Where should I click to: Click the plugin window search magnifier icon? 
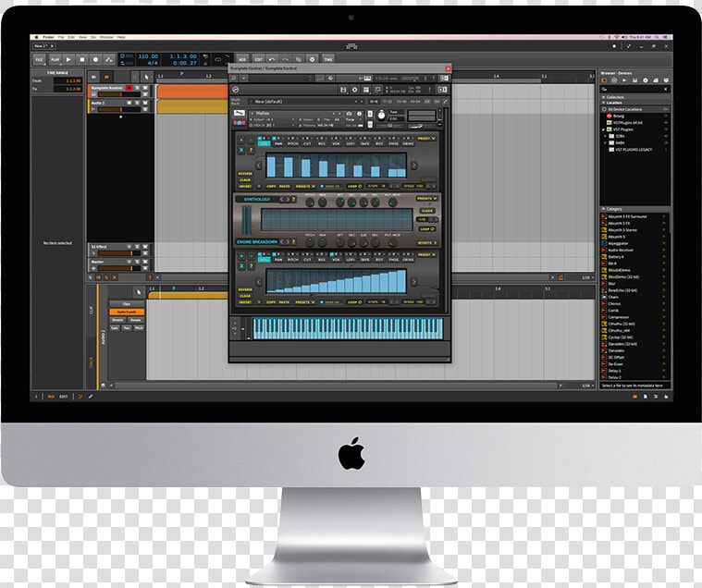pos(234,79)
